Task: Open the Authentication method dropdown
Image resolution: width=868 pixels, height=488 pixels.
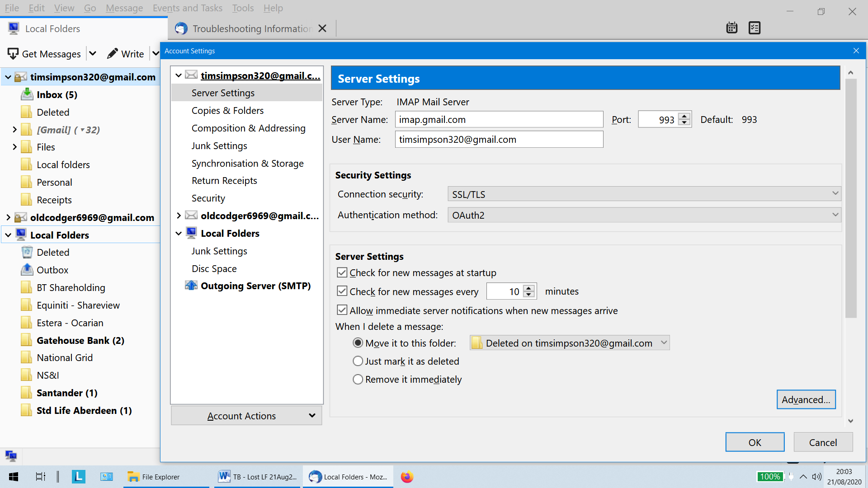Action: click(x=644, y=215)
